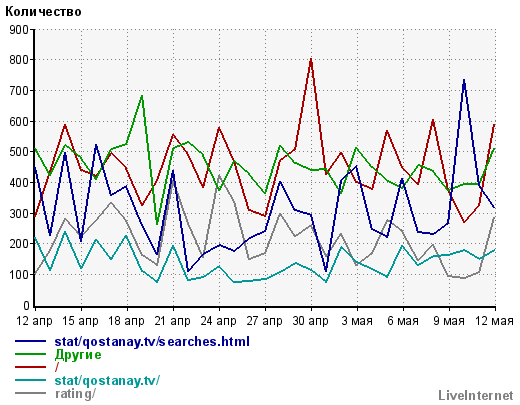
Task: Click the 800 y-axis label
Action: point(19,60)
